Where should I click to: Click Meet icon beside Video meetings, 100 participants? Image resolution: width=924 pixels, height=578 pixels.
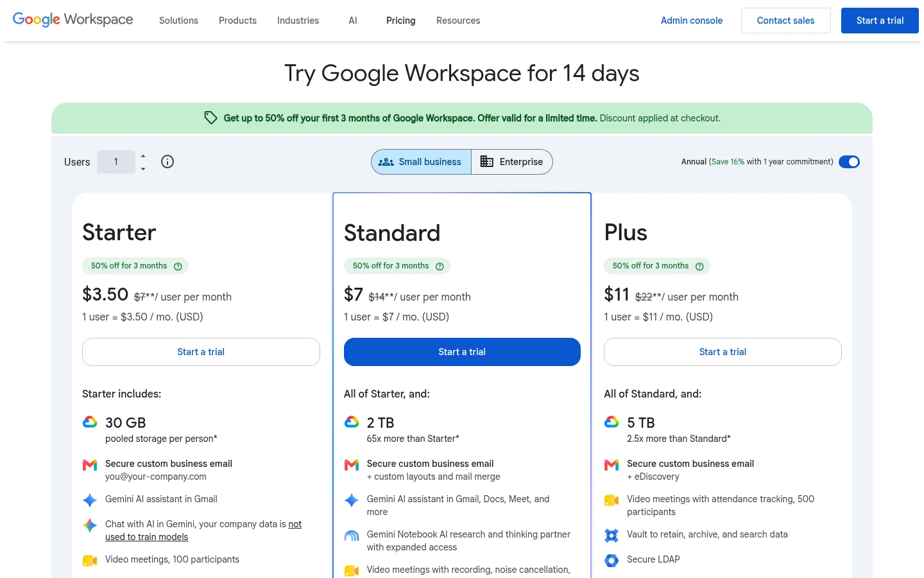(x=90, y=561)
